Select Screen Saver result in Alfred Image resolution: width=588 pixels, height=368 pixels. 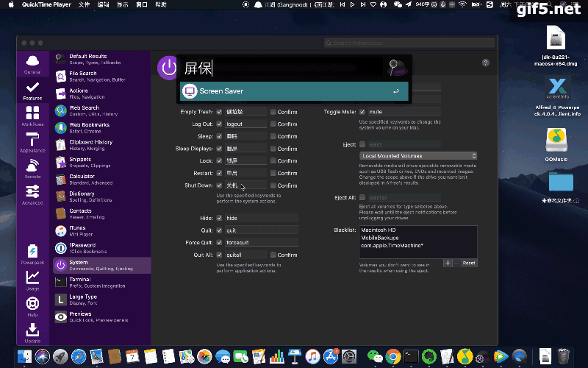click(x=294, y=91)
